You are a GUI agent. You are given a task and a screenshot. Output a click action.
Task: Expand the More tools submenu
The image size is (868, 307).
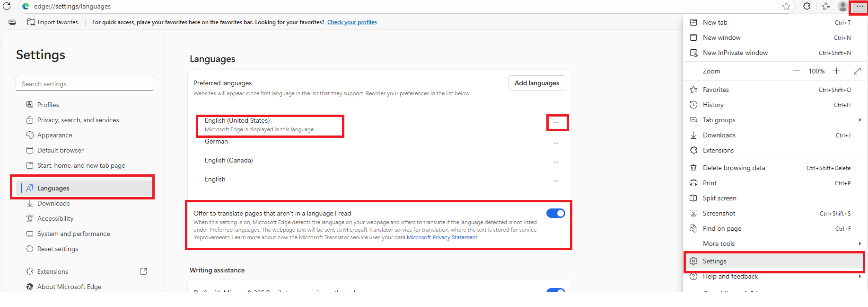(x=860, y=244)
